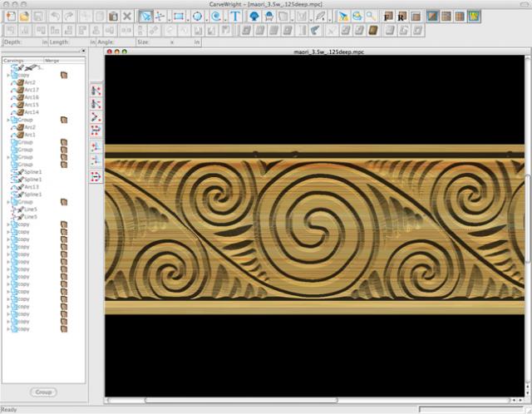Toggle merge icon beside the first Group

tap(63, 120)
